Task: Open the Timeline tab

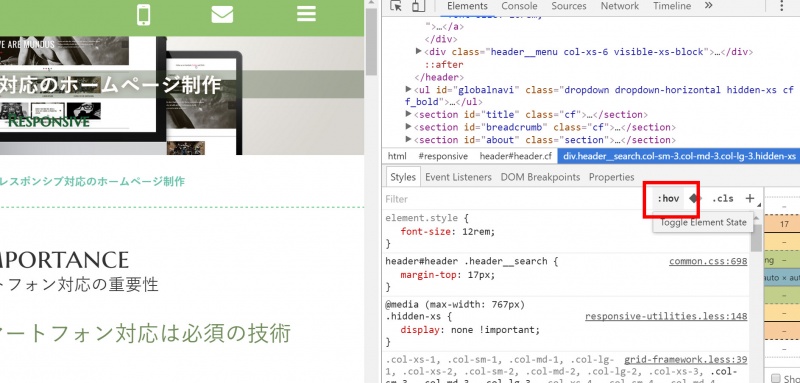Action: tap(672, 6)
